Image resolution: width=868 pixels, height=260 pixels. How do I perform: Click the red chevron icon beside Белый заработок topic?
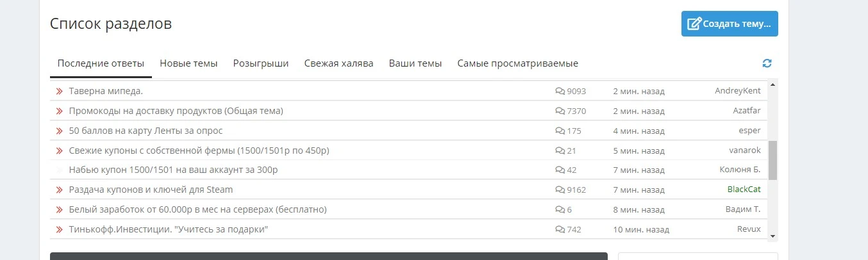[x=60, y=209]
